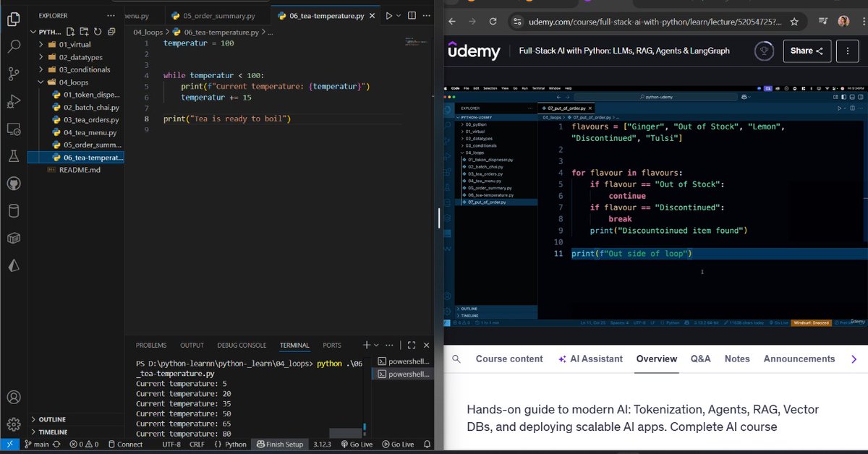Image resolution: width=868 pixels, height=454 pixels.
Task: Open the Announcements tab on Udemy
Action: coord(799,359)
